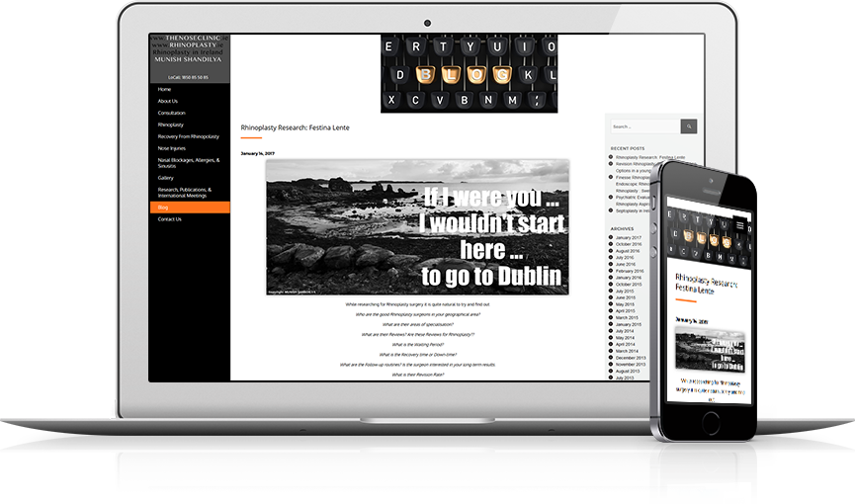Open the December 2013 archive
The width and height of the screenshot is (855, 504).
point(631,358)
